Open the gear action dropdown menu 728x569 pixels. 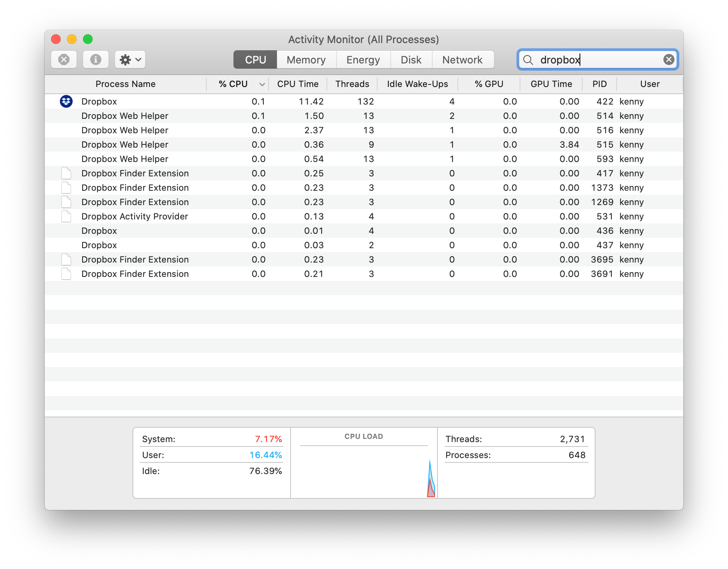130,60
